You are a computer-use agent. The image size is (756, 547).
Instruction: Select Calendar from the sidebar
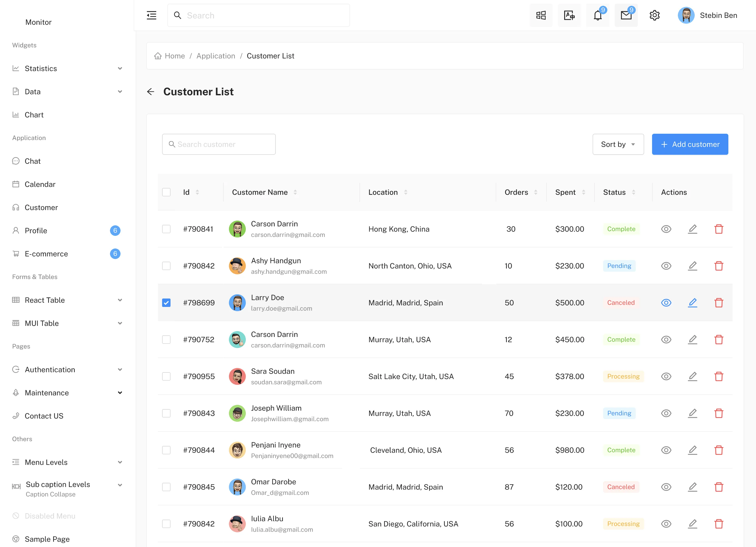tap(40, 185)
